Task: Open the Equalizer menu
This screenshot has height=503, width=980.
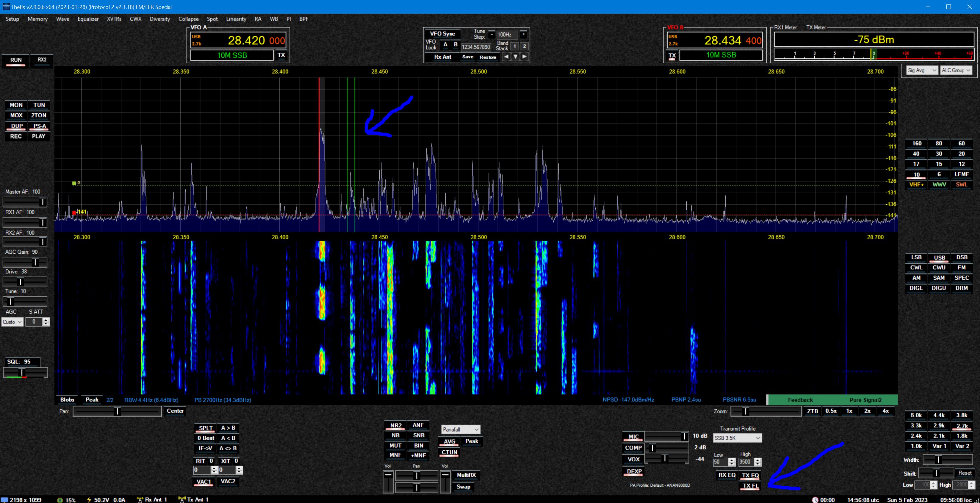Action: 88,19
